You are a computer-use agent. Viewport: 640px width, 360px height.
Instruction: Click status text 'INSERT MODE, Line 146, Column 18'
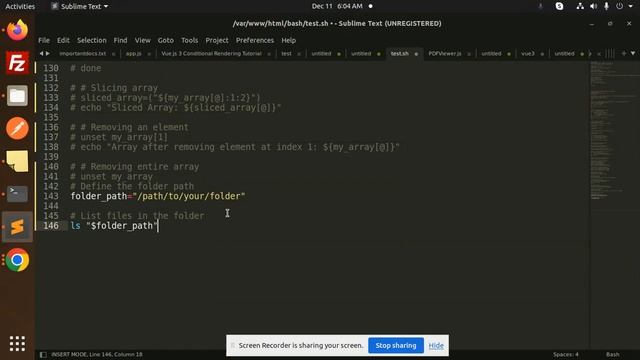click(97, 355)
